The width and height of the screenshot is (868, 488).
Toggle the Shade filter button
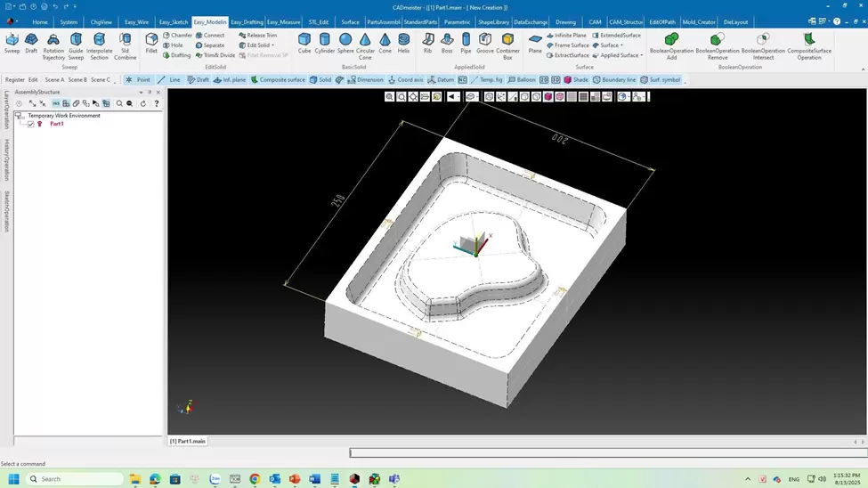coord(576,79)
